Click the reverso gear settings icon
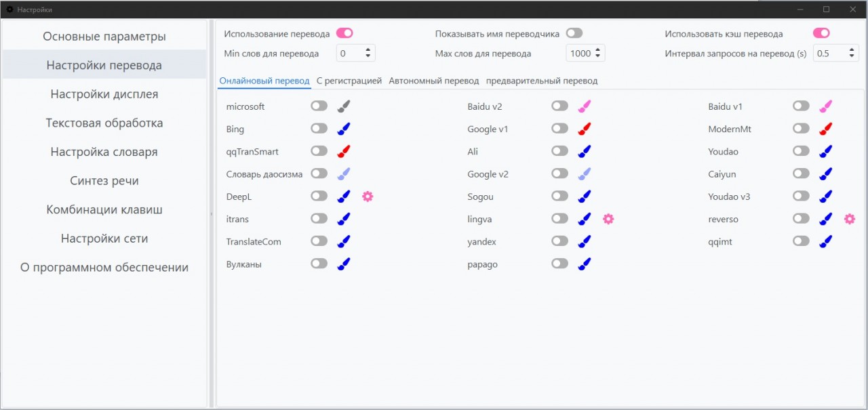 849,219
